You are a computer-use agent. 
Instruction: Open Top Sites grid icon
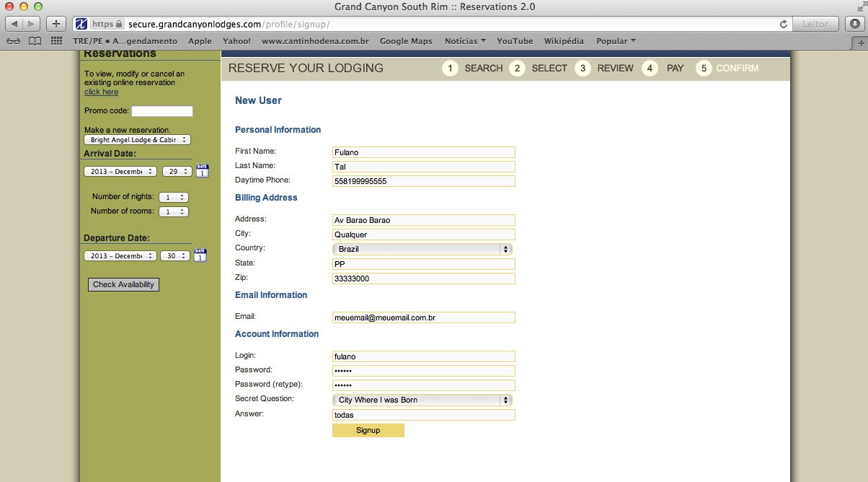click(56, 41)
